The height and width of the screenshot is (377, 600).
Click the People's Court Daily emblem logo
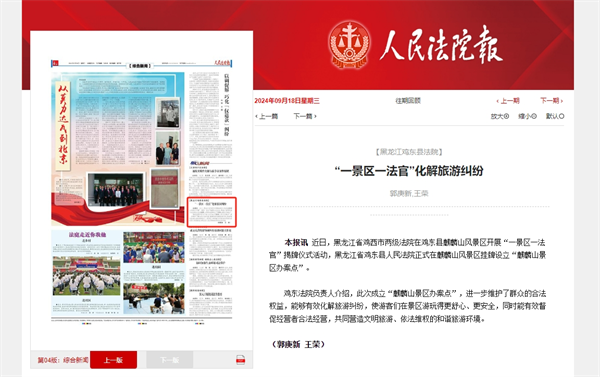349,45
